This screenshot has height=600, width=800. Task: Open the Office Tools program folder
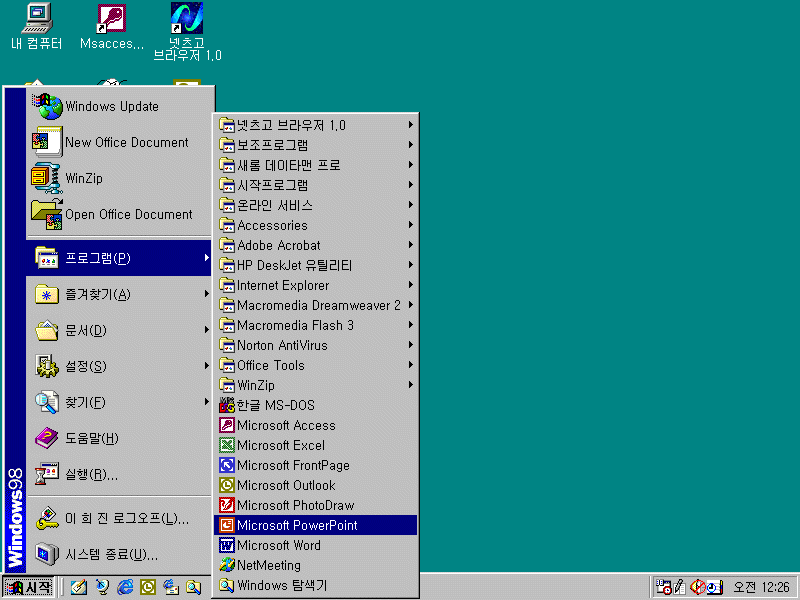[x=316, y=365]
